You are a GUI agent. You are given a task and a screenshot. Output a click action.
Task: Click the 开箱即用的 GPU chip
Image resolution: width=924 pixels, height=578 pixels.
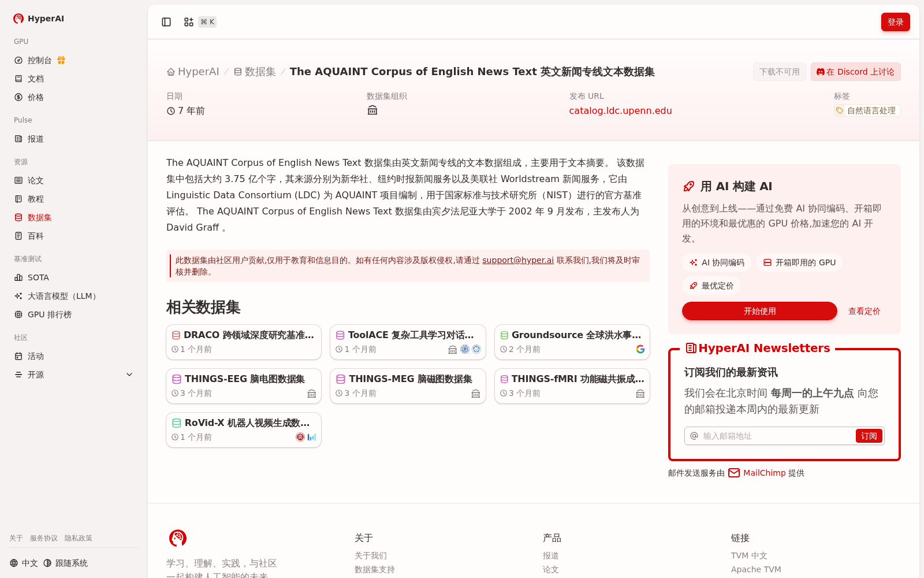pos(799,262)
